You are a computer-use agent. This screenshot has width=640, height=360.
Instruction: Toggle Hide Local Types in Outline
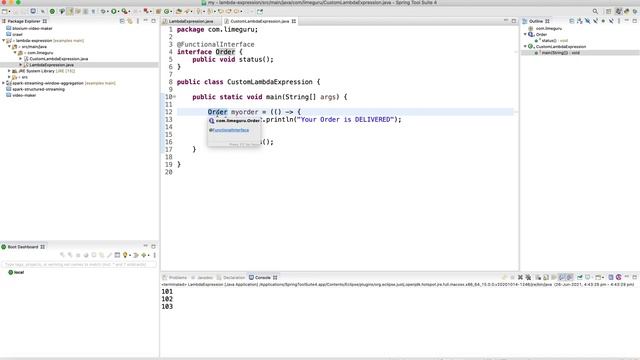[611, 21]
